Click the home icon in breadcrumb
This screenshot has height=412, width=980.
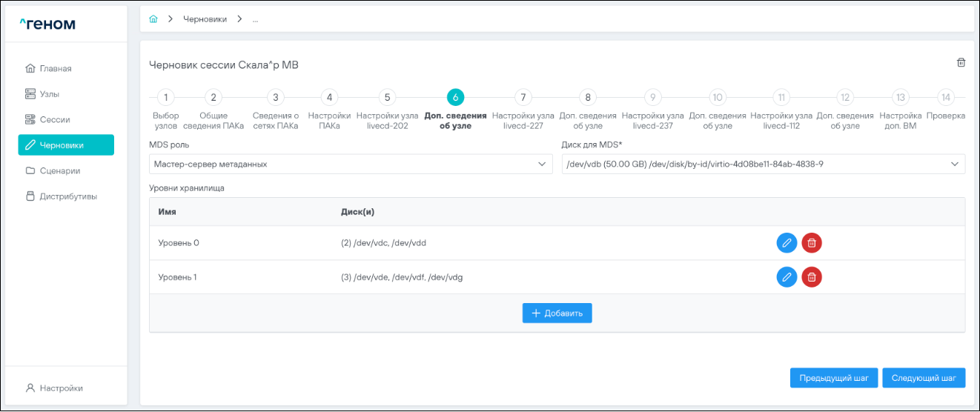point(153,19)
